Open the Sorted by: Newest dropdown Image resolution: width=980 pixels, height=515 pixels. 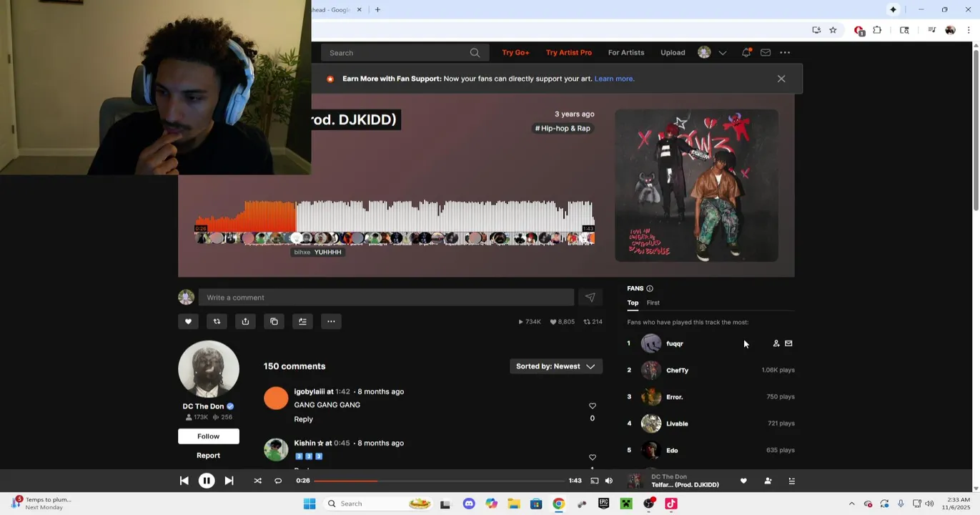coord(555,366)
